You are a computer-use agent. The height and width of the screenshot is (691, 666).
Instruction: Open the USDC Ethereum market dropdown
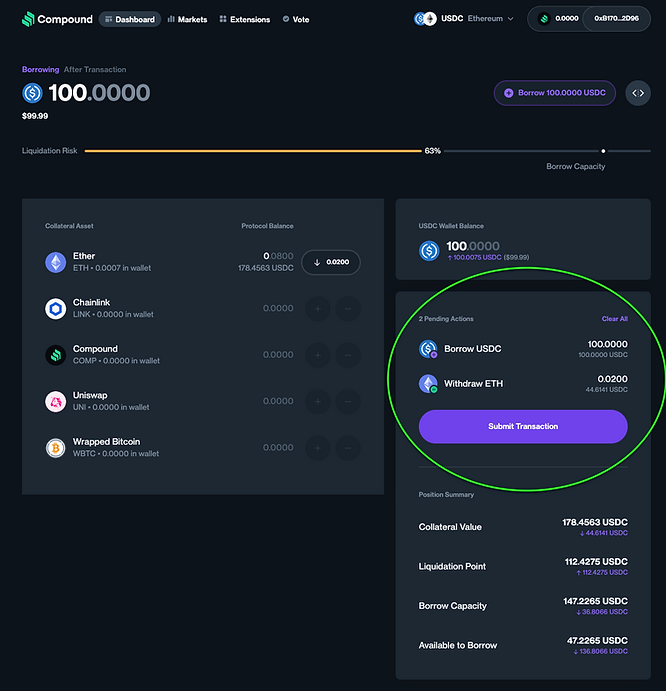tap(464, 19)
